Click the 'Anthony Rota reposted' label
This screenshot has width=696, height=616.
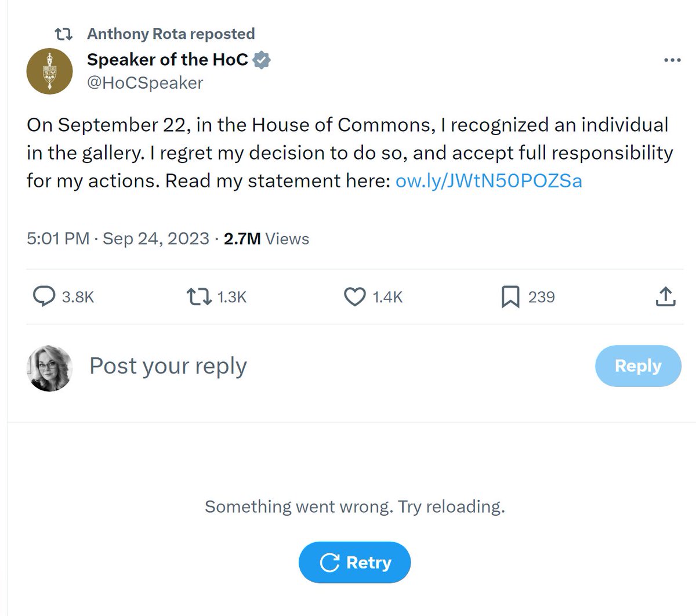click(x=171, y=34)
